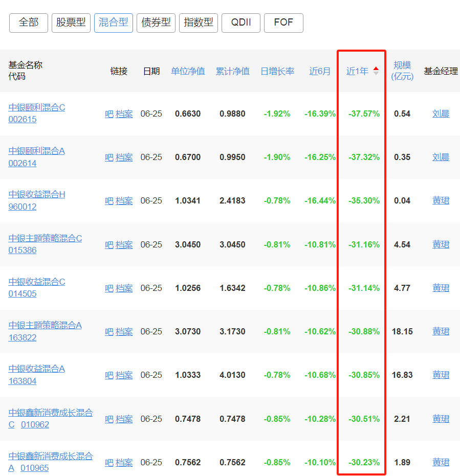Screen dimensions: 460x476
Task: Open fund 中银颐利混合A
Action: click(x=37, y=151)
